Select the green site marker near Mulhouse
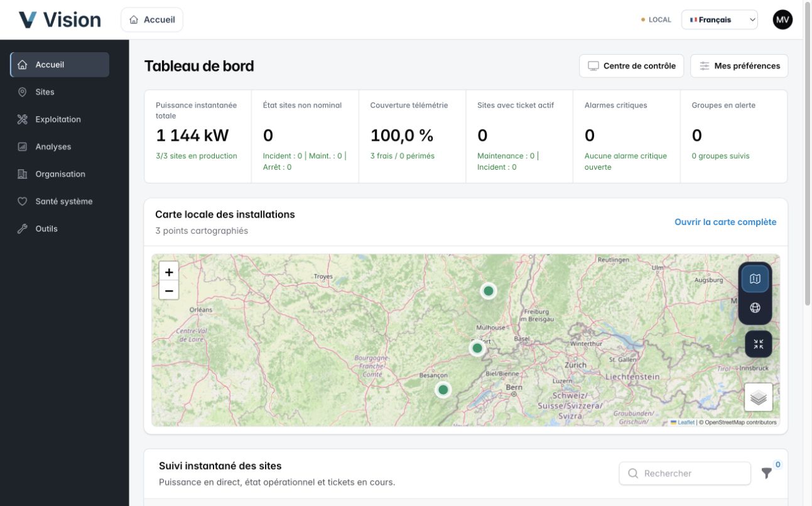This screenshot has height=506, width=812. [477, 348]
